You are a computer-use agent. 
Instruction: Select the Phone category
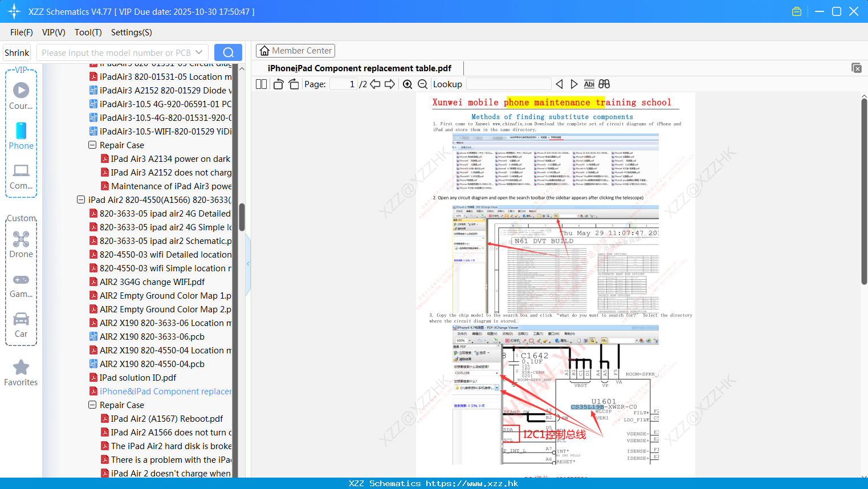point(21,136)
